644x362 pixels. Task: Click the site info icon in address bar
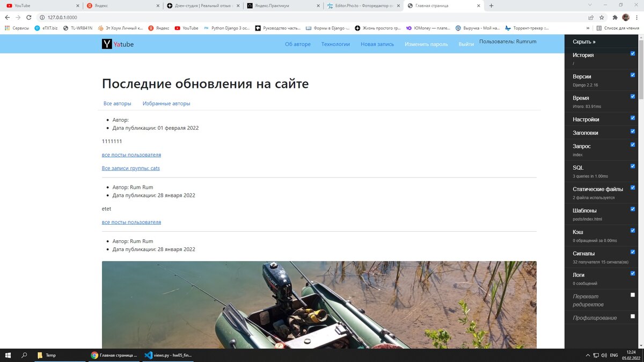coord(42,17)
